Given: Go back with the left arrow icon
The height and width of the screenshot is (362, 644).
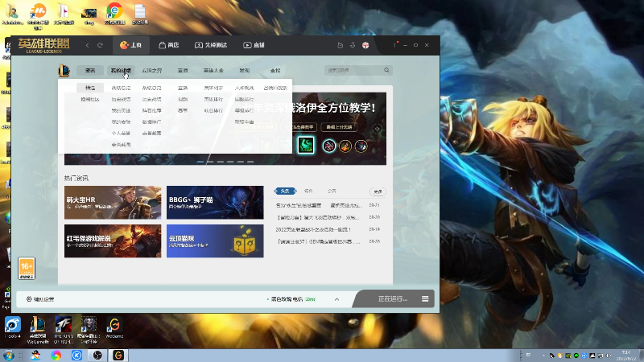Looking at the screenshot, I should pyautogui.click(x=87, y=45).
